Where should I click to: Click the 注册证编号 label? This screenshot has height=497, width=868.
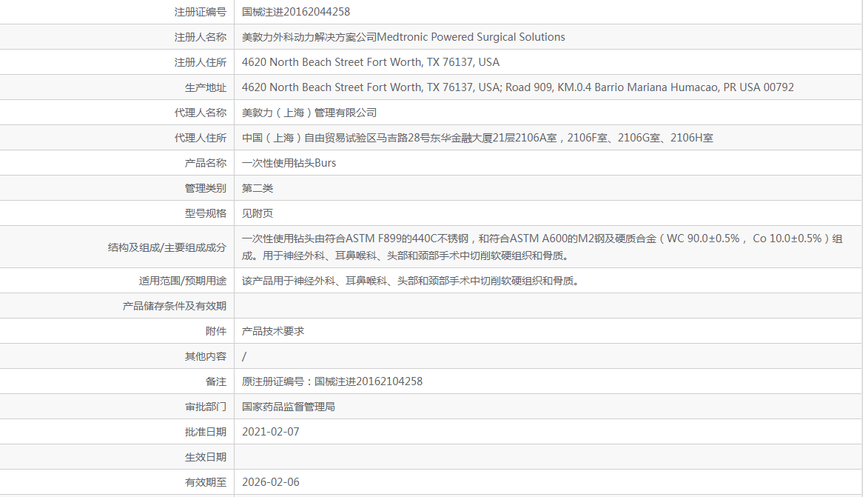[201, 12]
